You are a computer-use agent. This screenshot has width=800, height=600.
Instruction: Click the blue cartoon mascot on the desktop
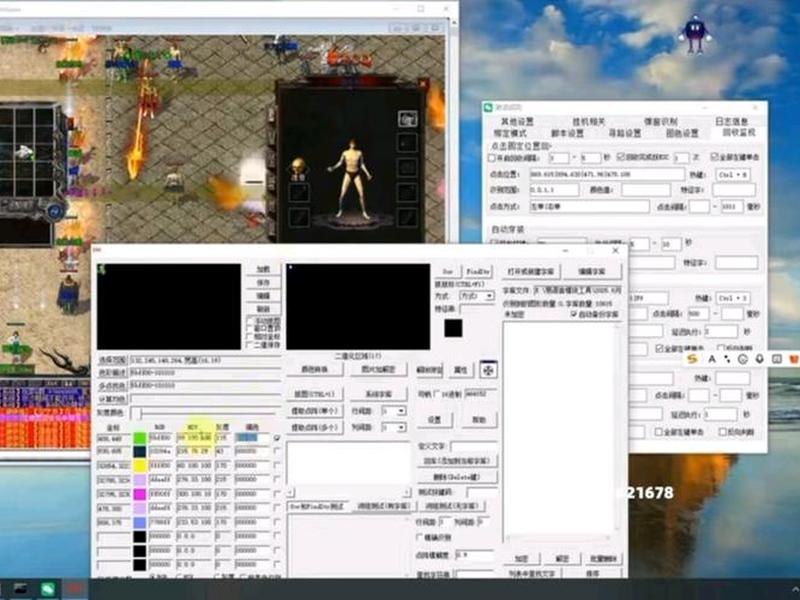click(695, 34)
